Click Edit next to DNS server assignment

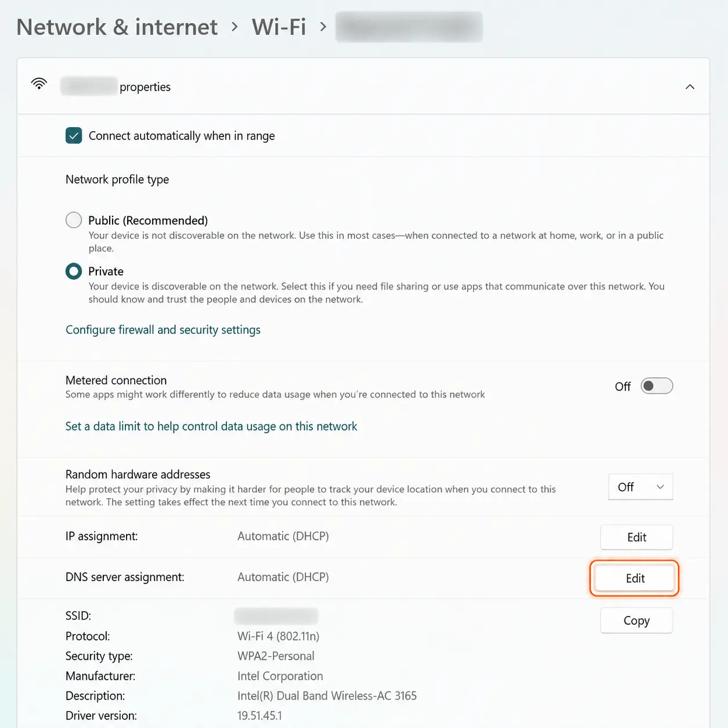click(x=635, y=578)
